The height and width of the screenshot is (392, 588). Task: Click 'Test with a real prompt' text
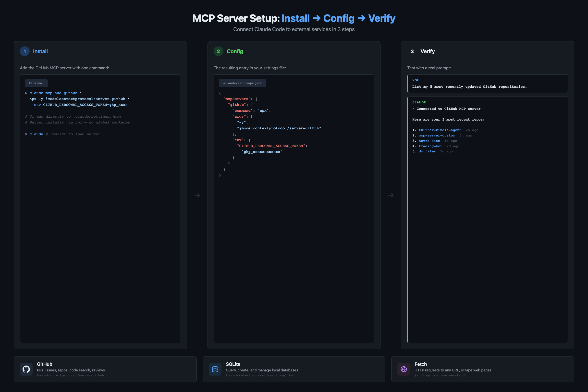coord(429,68)
